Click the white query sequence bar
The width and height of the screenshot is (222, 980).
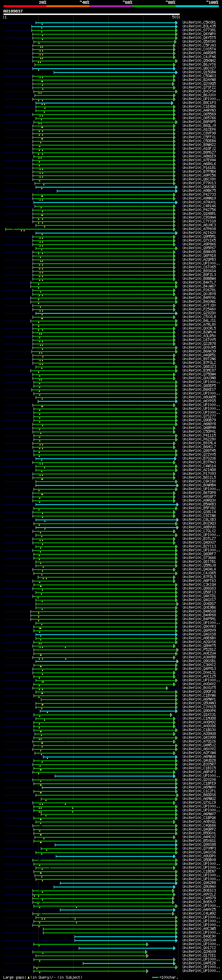click(x=92, y=14)
